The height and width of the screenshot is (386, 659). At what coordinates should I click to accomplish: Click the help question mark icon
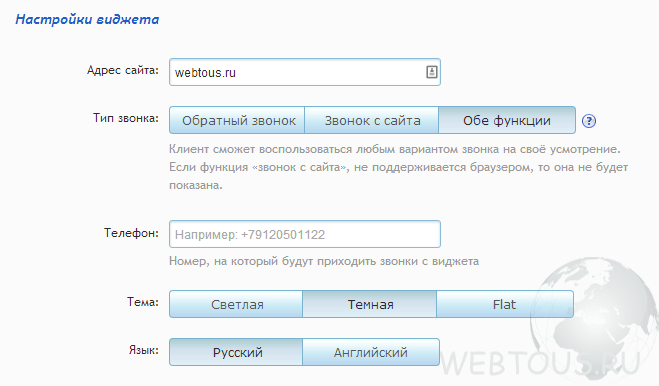588,121
